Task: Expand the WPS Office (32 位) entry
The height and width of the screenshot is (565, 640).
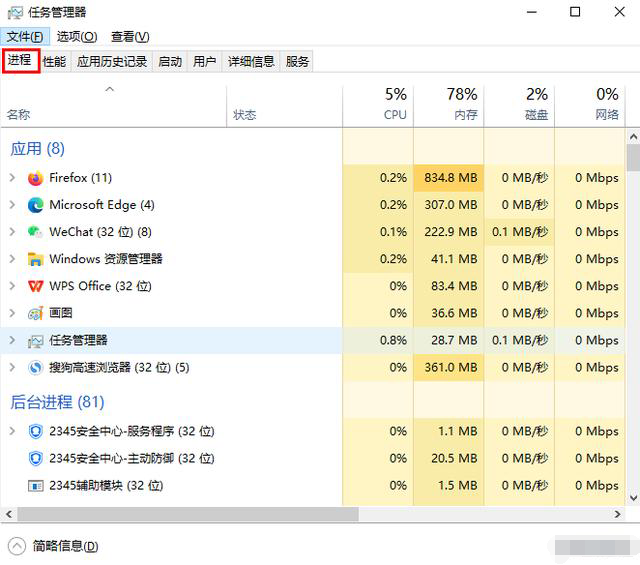Action: [x=12, y=286]
